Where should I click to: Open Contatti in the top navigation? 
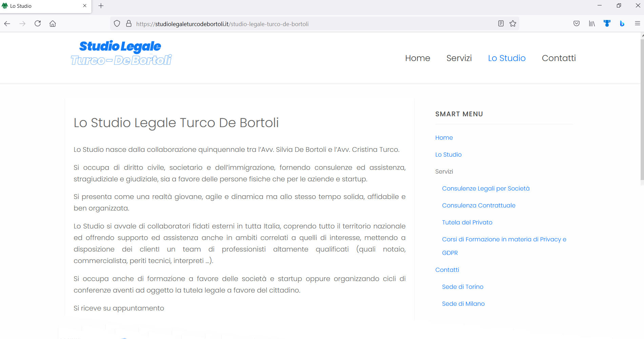559,58
